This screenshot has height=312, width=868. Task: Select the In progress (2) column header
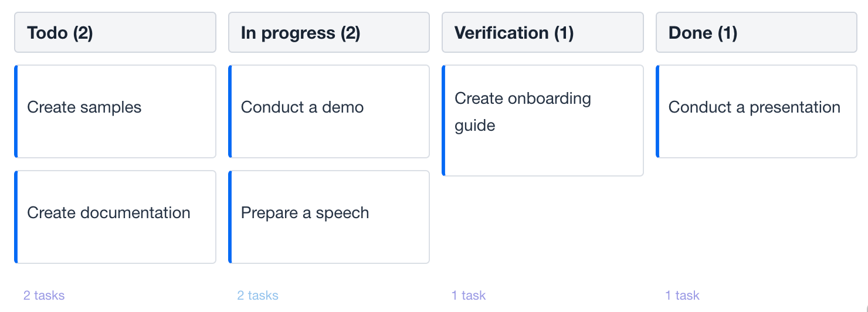tap(328, 33)
